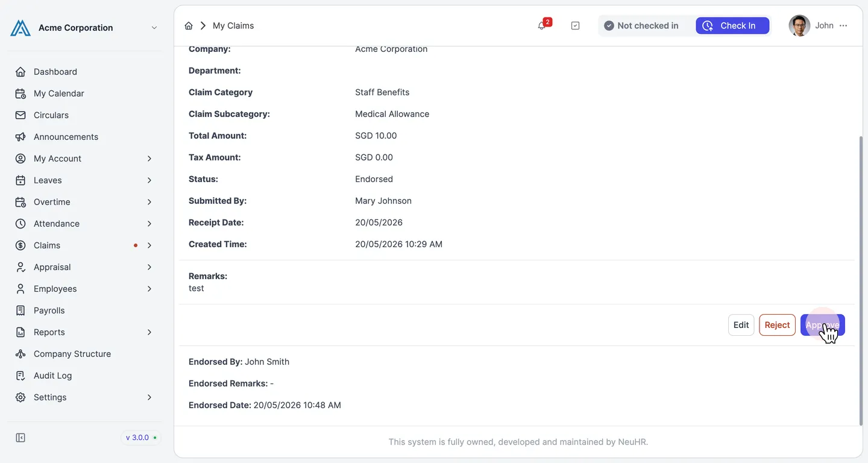Open the tasks checklist icon in header
The image size is (868, 463).
point(575,26)
